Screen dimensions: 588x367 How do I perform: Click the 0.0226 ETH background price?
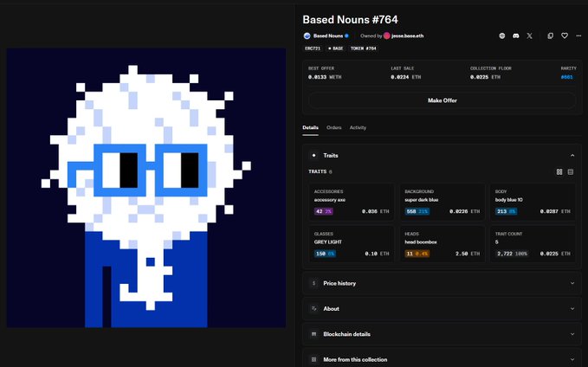465,211
